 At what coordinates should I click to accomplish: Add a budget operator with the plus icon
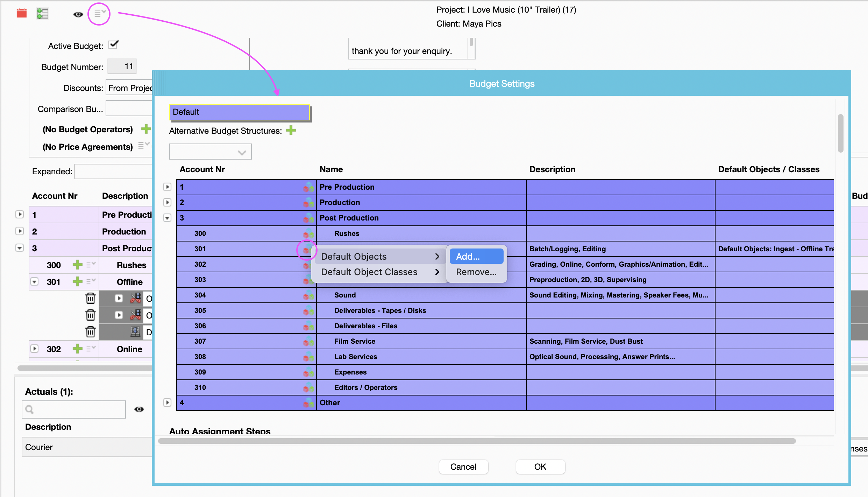pos(146,129)
